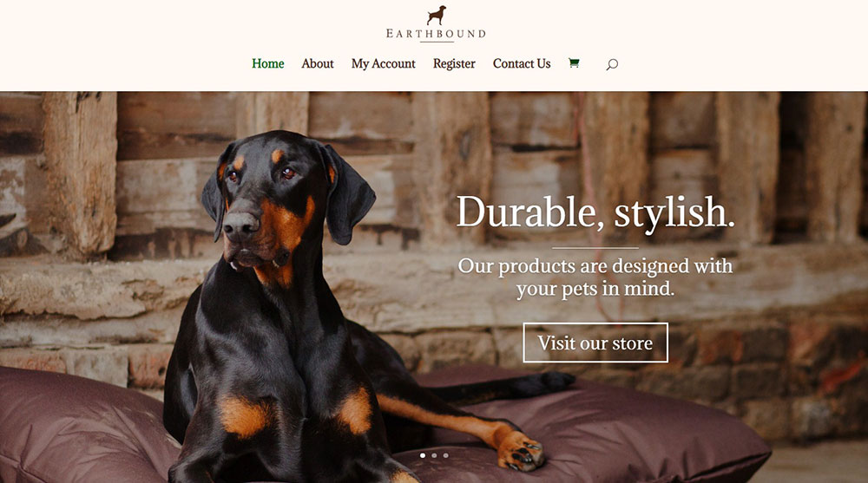868x483 pixels.
Task: Go to the Home menu item
Action: pyautogui.click(x=268, y=63)
